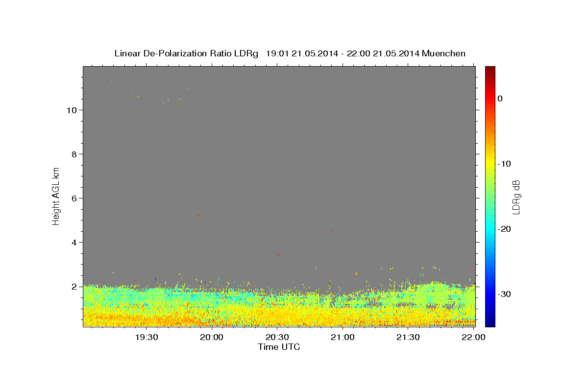Click the 19:30 time tick label
Image resolution: width=588 pixels, height=392 pixels.
[x=146, y=337]
